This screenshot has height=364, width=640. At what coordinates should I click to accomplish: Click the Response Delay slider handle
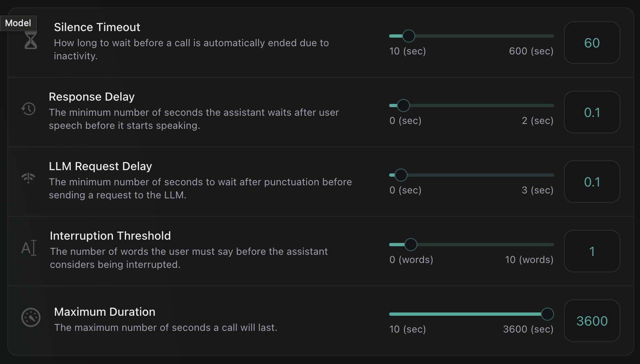pos(403,106)
